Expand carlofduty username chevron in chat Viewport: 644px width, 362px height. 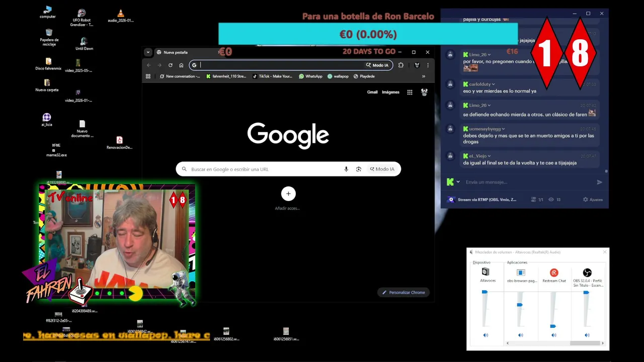[493, 84]
